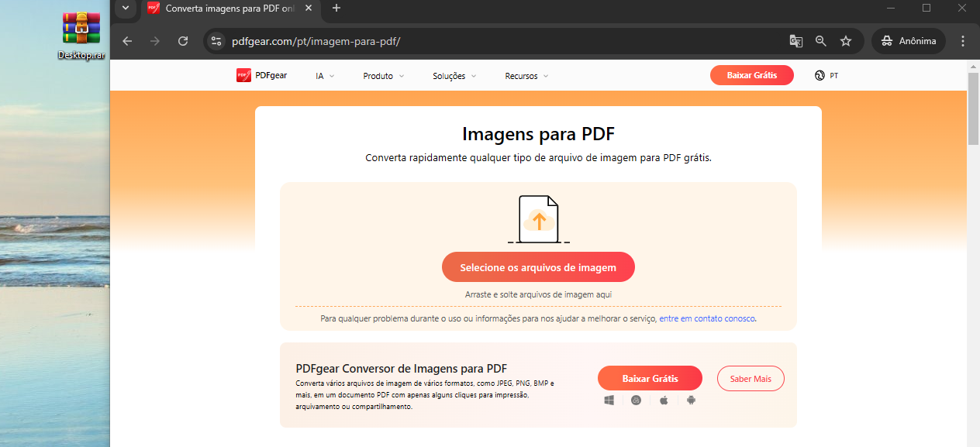980x447 pixels.
Task: Expand the Produto menu
Action: pyautogui.click(x=384, y=76)
